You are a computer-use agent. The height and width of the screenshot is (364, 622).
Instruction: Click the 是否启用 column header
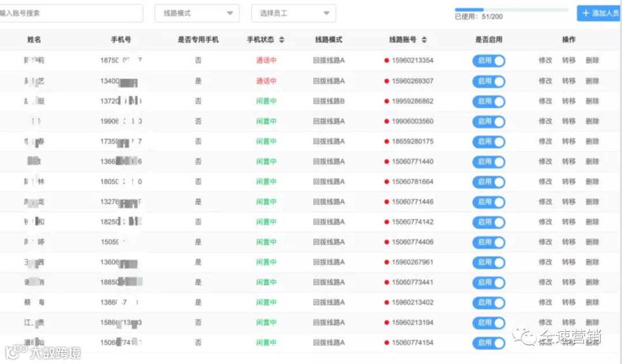489,39
